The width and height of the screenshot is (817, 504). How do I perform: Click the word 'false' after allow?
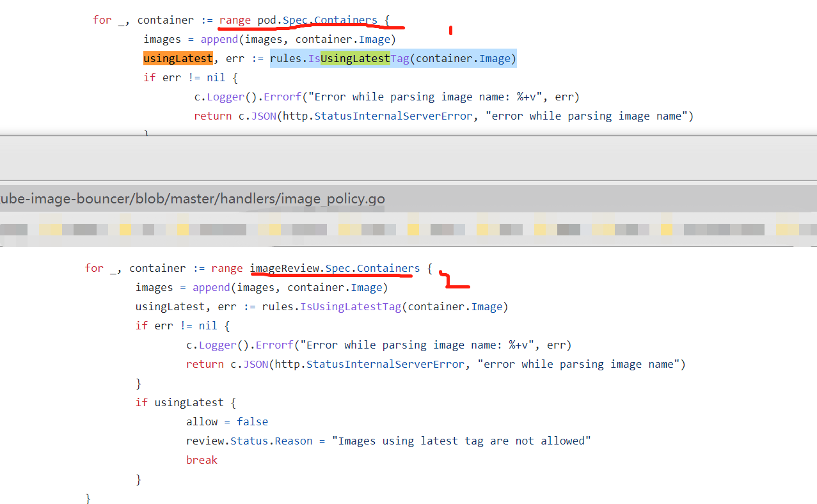coord(253,422)
